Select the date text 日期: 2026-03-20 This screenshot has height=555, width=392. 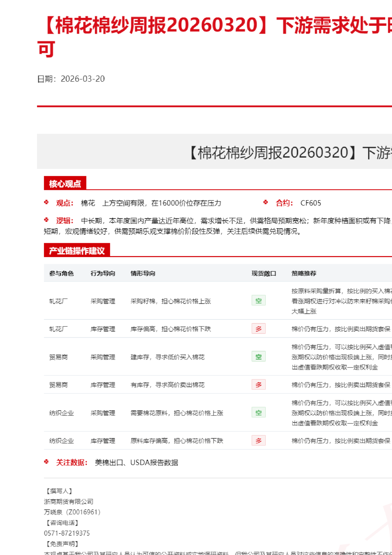pyautogui.click(x=71, y=79)
